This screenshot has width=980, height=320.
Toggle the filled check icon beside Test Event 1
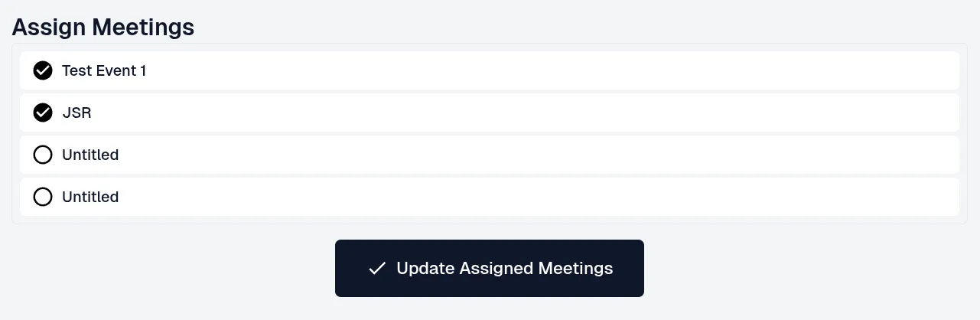43,70
